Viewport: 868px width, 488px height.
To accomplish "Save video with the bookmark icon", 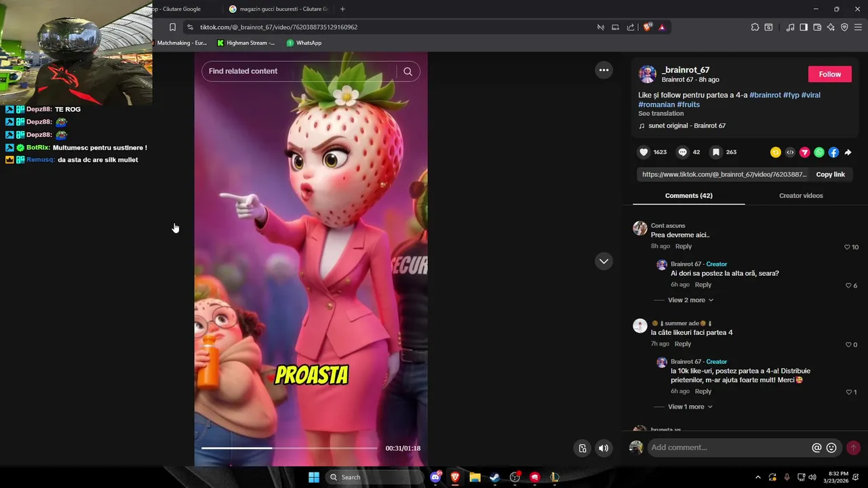I will pyautogui.click(x=716, y=152).
